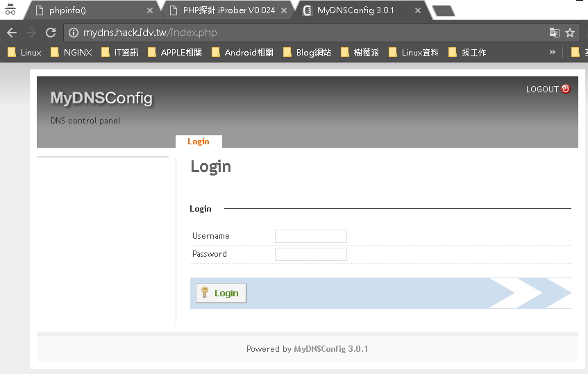Screen dimensions: 588x374
Task: Click the Login button with key icon
Action: pyautogui.click(x=221, y=293)
